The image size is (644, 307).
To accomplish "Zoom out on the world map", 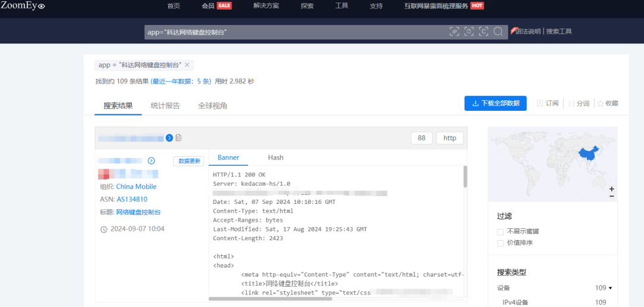I will click(x=612, y=196).
